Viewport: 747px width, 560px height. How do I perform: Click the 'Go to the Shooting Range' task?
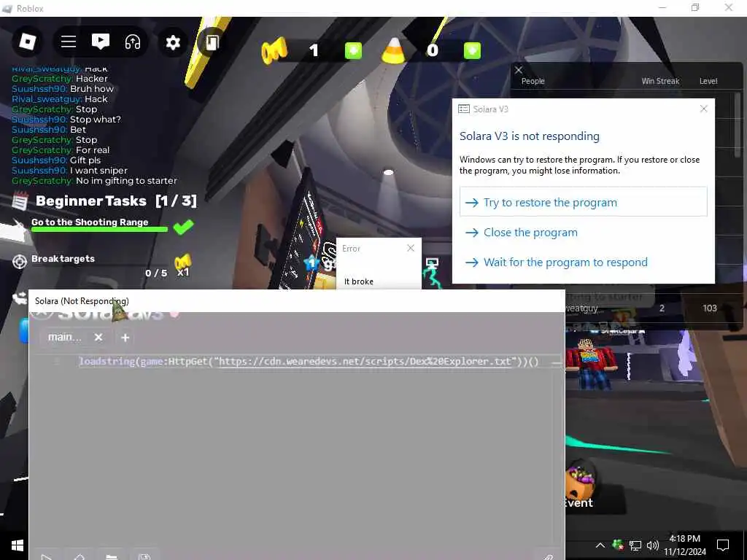(x=90, y=222)
